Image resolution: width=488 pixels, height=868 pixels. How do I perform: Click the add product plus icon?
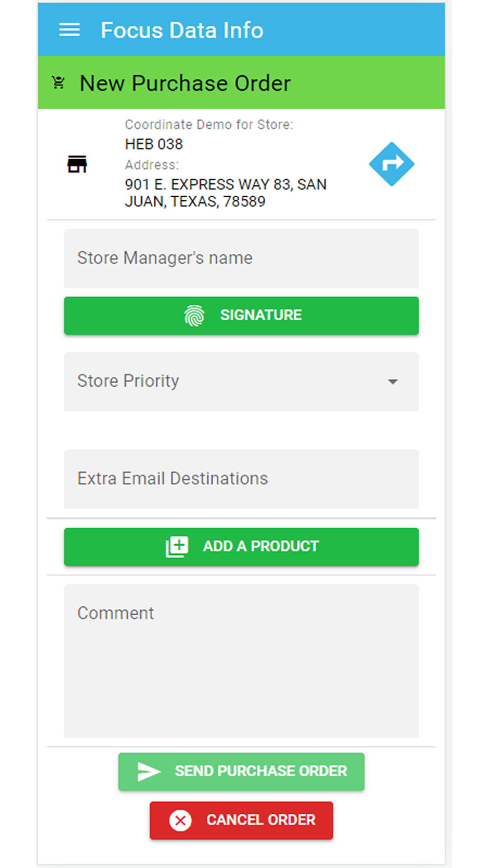[x=177, y=546]
